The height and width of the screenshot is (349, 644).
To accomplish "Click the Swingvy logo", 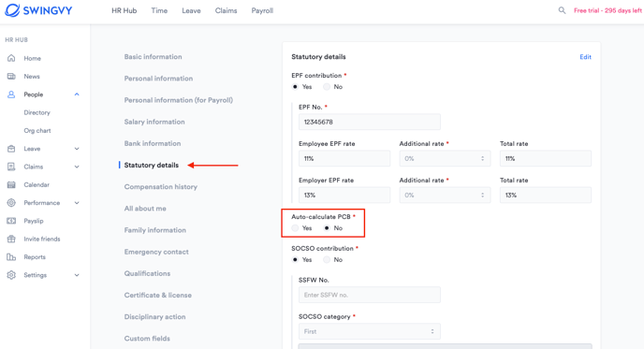I will tap(38, 10).
